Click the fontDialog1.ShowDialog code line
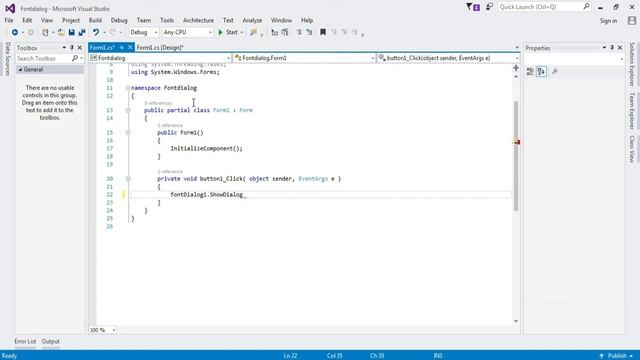This screenshot has width=640, height=360. [208, 195]
